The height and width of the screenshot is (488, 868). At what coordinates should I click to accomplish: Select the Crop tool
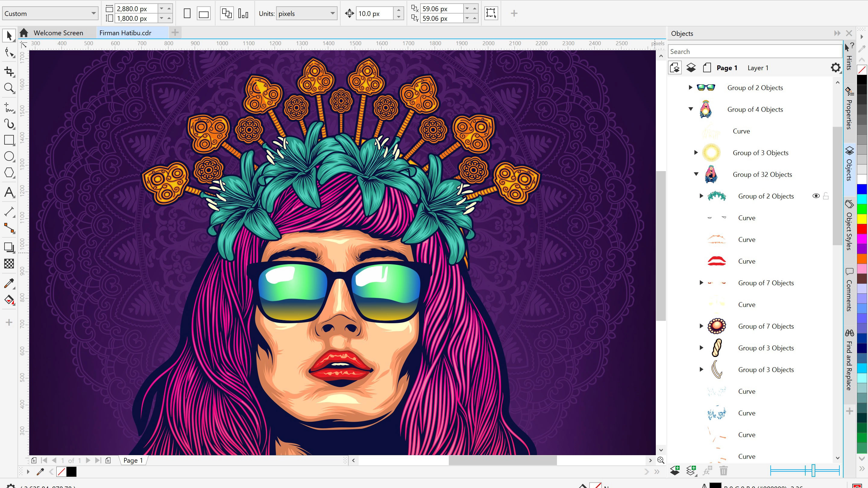[9, 71]
